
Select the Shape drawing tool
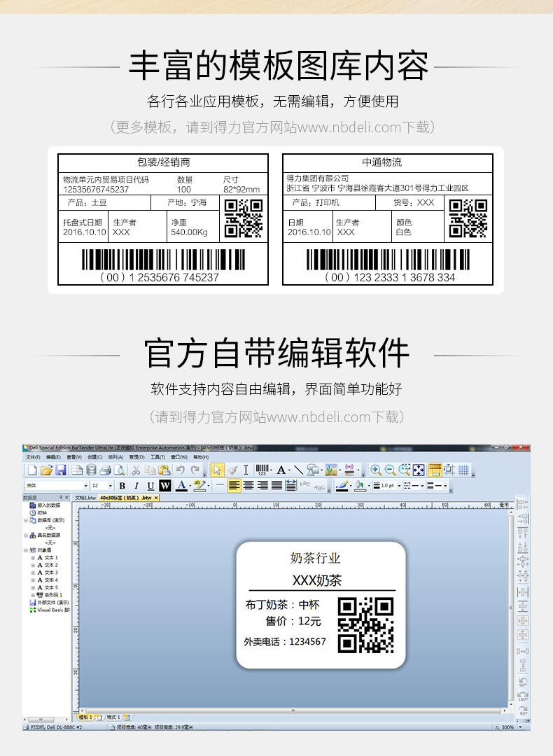pyautogui.click(x=312, y=470)
